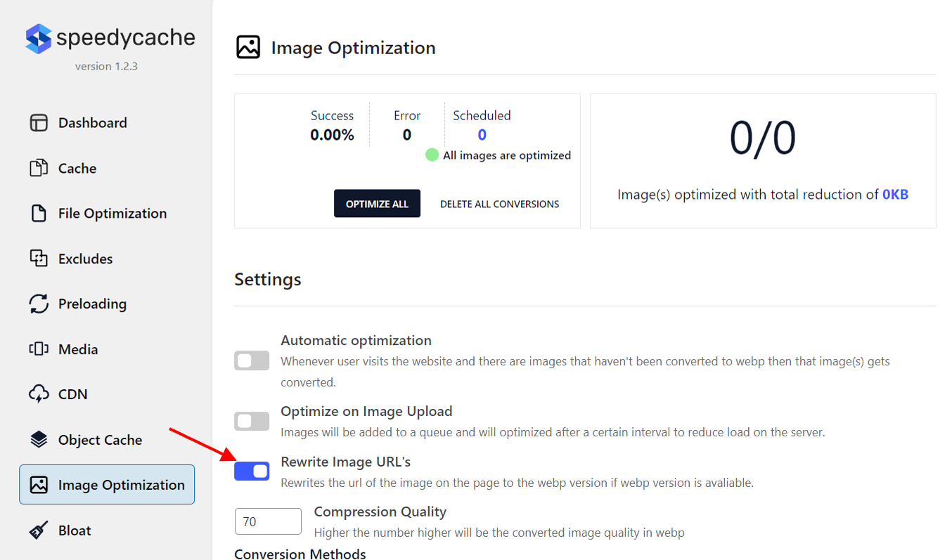
Task: Click the 'All images are optimized' status text
Action: (x=507, y=155)
